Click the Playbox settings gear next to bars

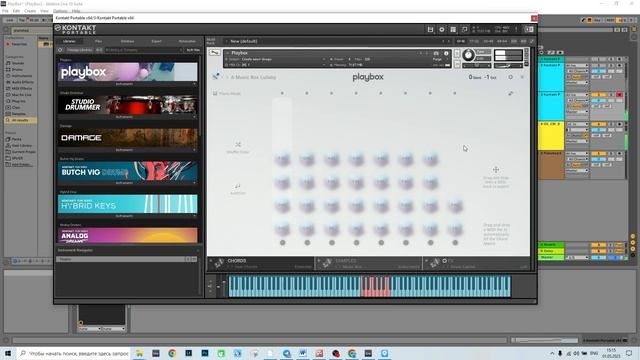coord(510,77)
